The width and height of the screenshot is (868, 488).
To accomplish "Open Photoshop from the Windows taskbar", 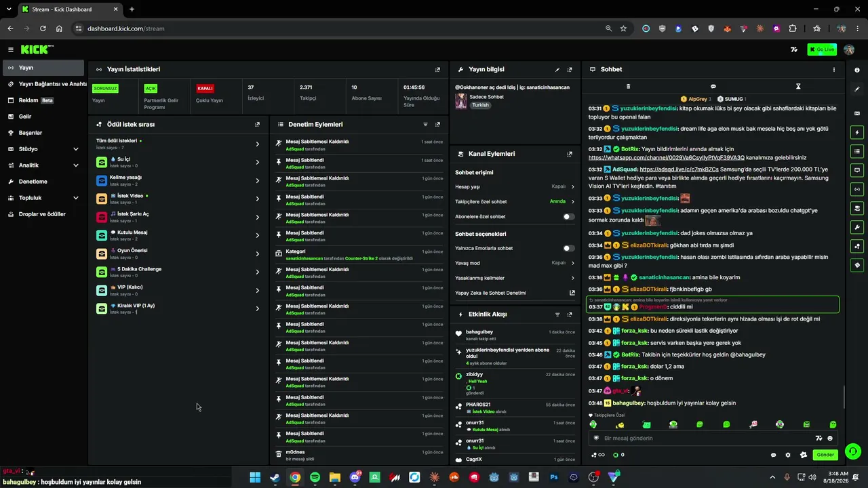I will (x=554, y=477).
